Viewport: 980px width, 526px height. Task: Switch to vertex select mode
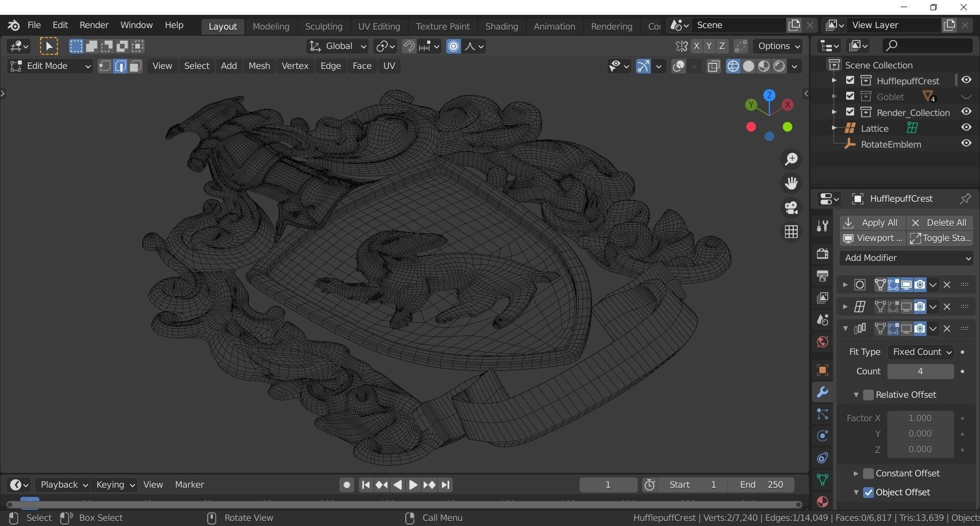[105, 66]
